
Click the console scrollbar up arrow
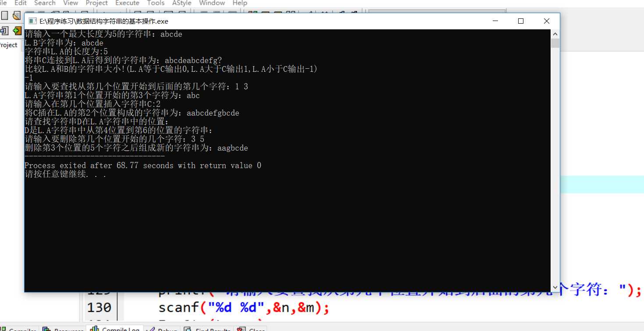coord(555,34)
